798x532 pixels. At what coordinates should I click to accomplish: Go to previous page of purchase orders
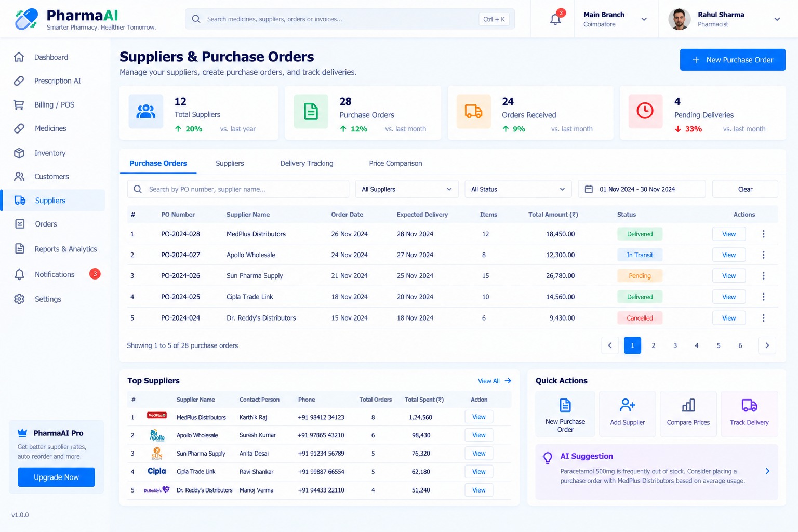(x=610, y=345)
